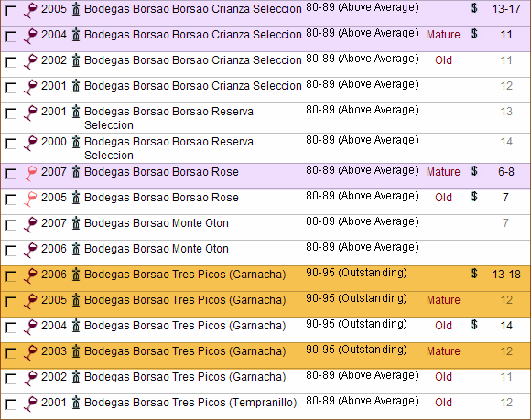Click the 90-95 (Outstanding) rating of 2004 Tres Picos
The height and width of the screenshot is (420, 531).
pyautogui.click(x=356, y=325)
